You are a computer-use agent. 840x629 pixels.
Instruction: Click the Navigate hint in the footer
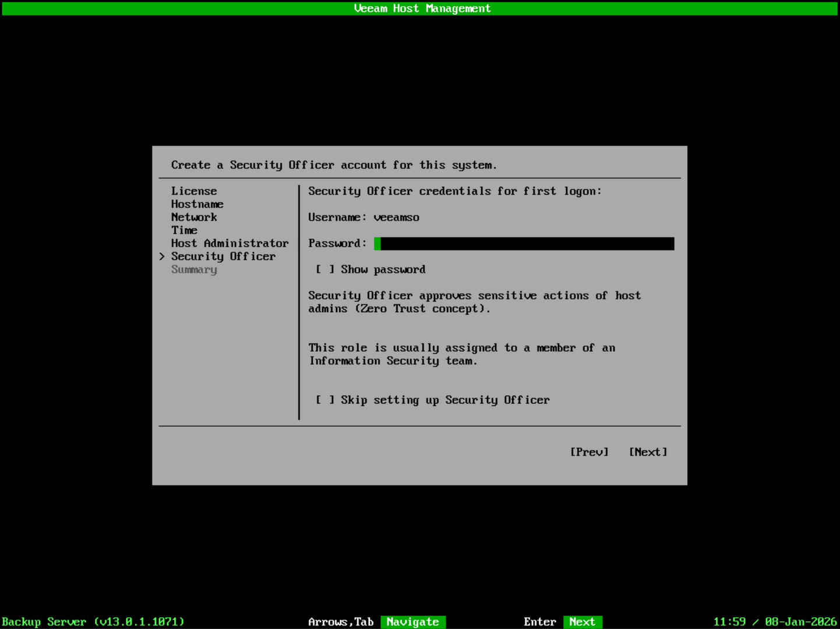[x=413, y=622]
